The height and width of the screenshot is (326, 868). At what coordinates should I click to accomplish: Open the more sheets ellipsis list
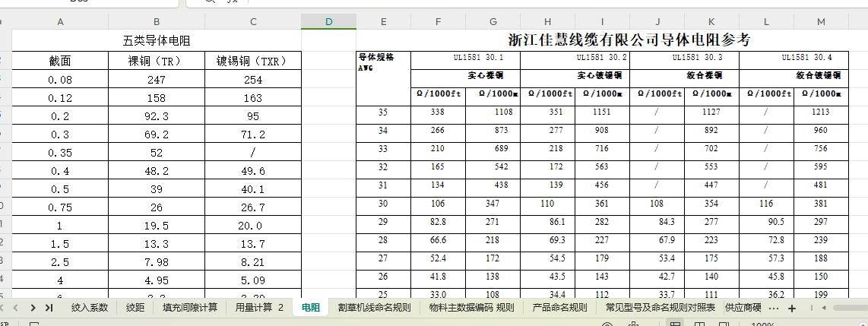(x=774, y=308)
